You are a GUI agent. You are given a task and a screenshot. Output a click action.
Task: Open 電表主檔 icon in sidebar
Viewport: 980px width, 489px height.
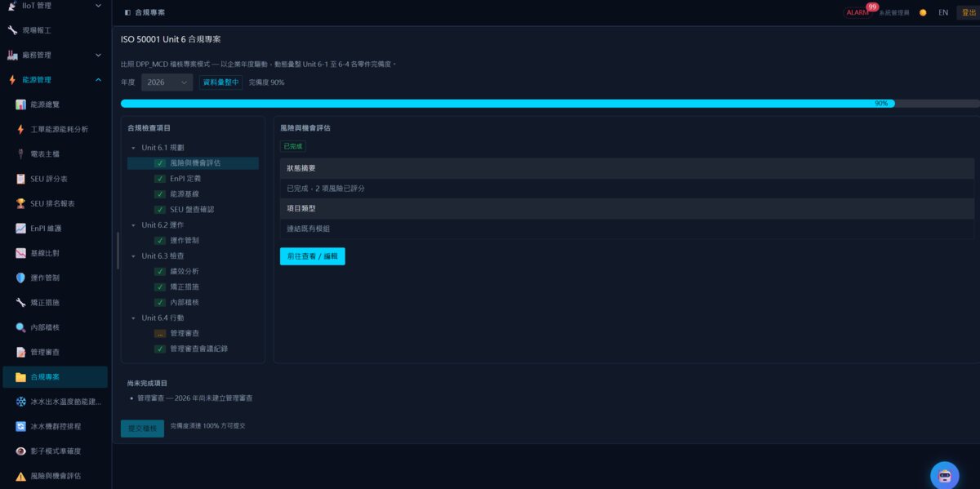click(20, 153)
